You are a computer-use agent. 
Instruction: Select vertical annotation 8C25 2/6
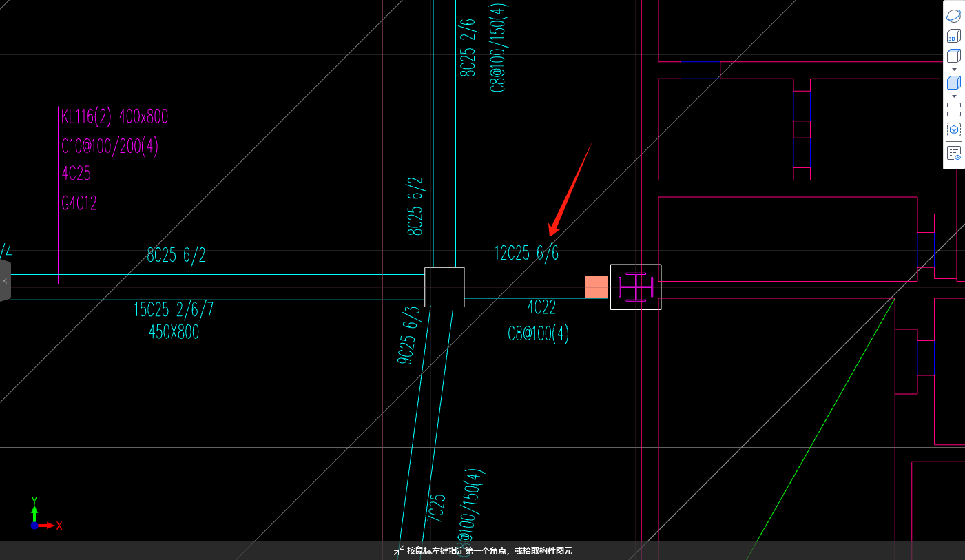(468, 49)
